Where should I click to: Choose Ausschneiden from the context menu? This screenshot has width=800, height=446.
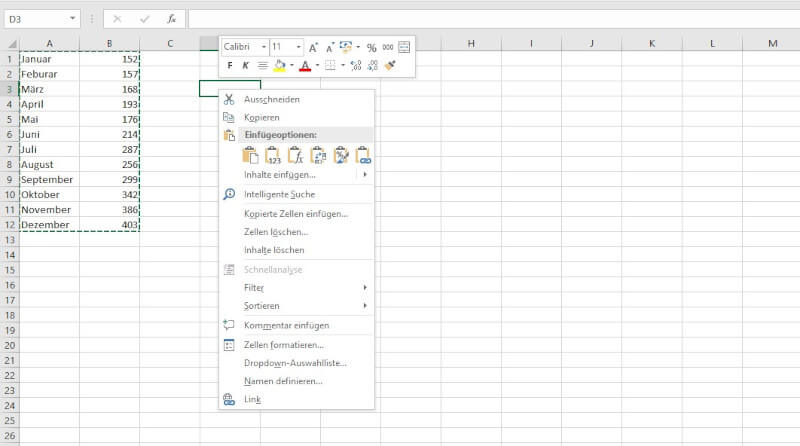coord(271,99)
